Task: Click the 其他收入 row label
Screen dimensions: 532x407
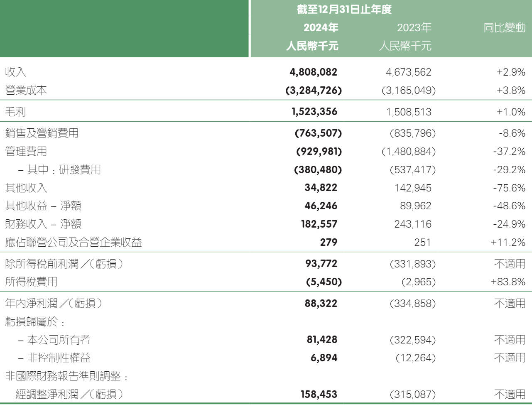Action: click(x=26, y=188)
